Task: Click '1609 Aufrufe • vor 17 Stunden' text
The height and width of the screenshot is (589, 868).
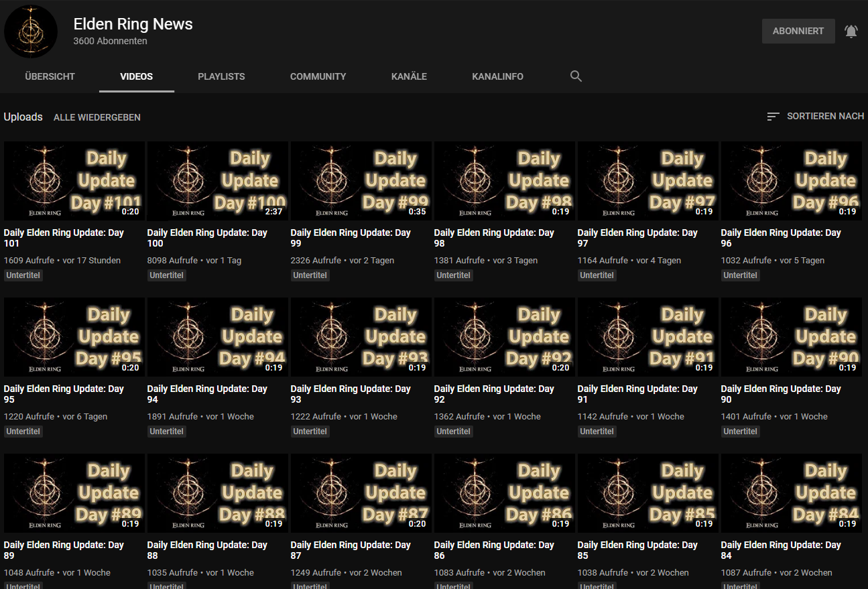Action: pos(62,261)
